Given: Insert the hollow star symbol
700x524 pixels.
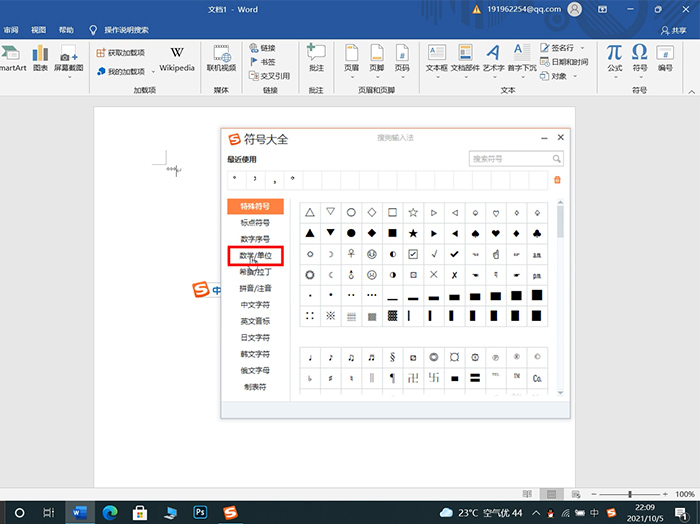Looking at the screenshot, I should 413,212.
